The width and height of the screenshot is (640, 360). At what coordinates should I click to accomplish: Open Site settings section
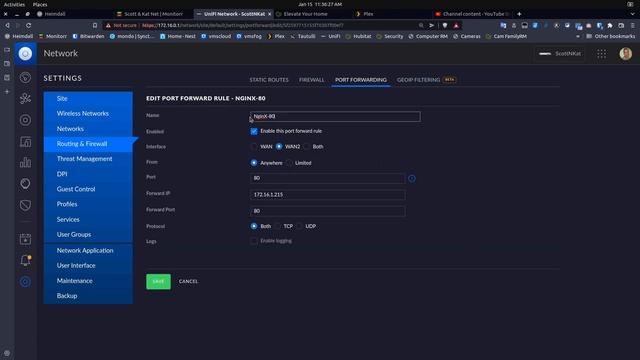(x=88, y=98)
